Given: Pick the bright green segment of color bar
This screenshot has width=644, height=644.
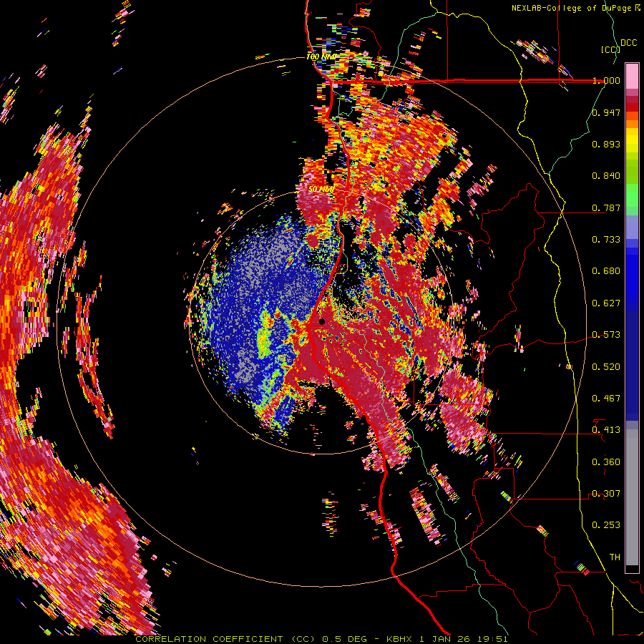Looking at the screenshot, I should click(632, 195).
